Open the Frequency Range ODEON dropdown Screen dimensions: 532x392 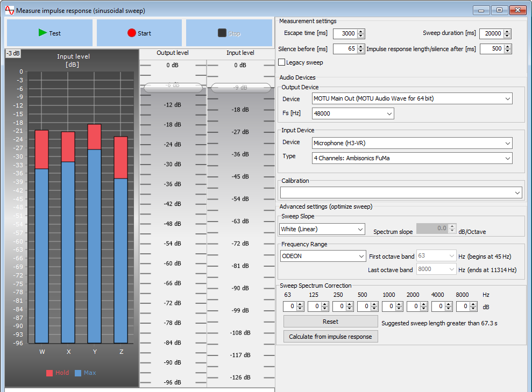323,256
